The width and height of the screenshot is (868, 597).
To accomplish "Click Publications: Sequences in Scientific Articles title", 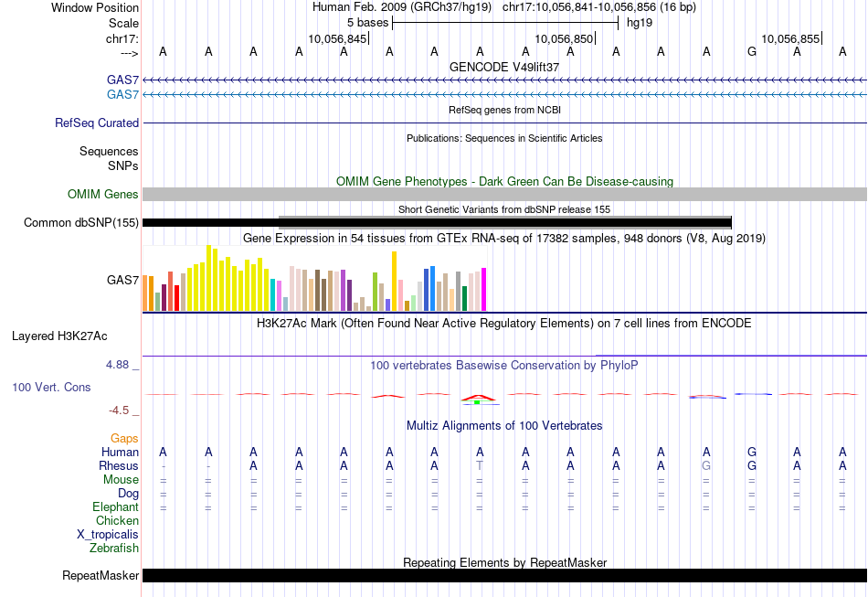I will (504, 138).
